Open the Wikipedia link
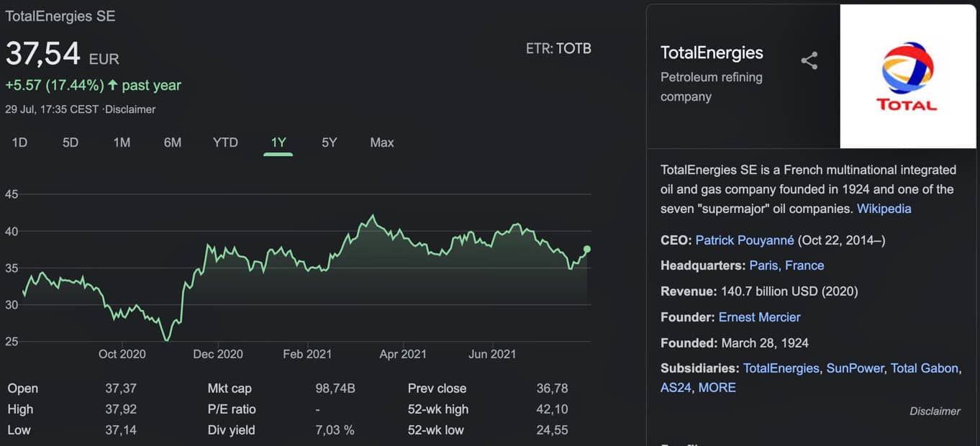Image resolution: width=980 pixels, height=446 pixels. coord(884,209)
